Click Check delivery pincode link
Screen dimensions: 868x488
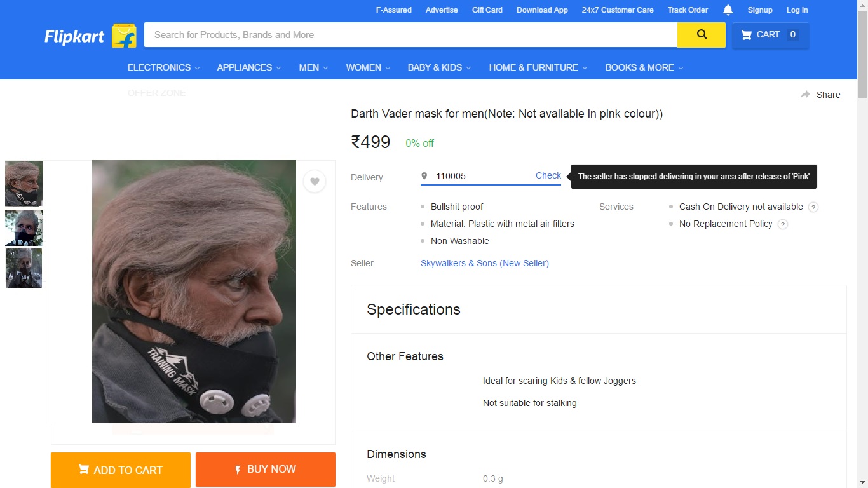[x=548, y=176]
